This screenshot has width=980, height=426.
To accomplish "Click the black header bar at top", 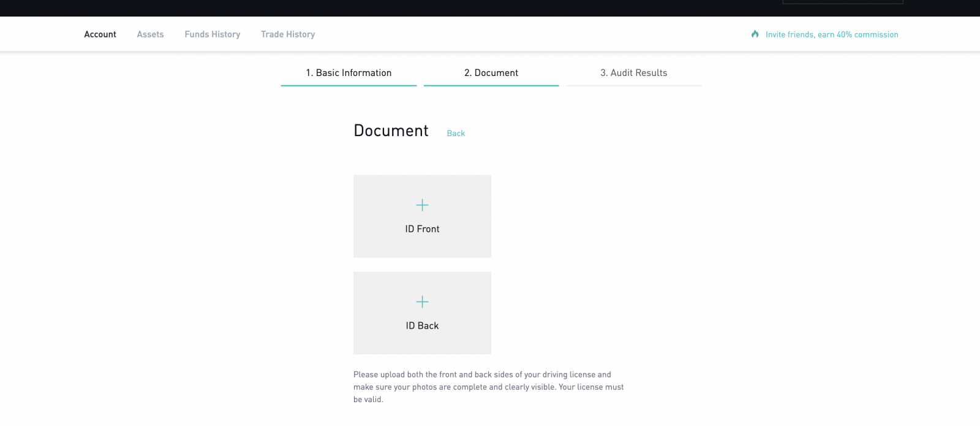I will [429, 7].
